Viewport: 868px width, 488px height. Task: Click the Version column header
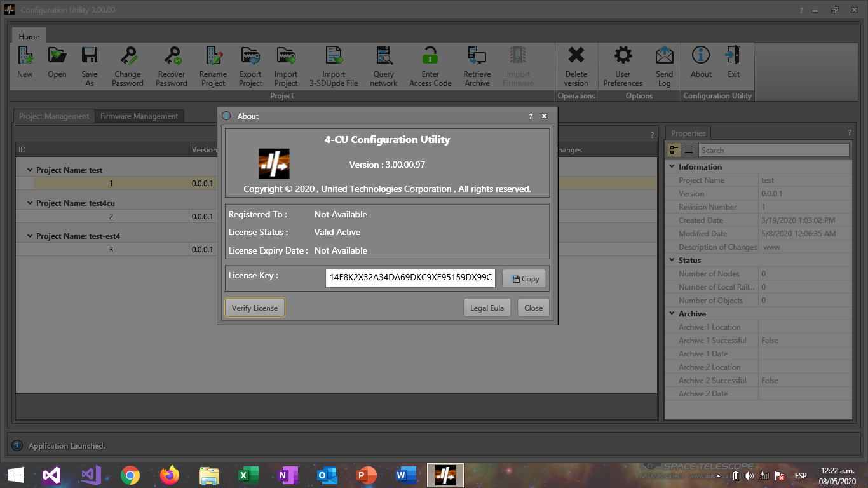(x=204, y=150)
